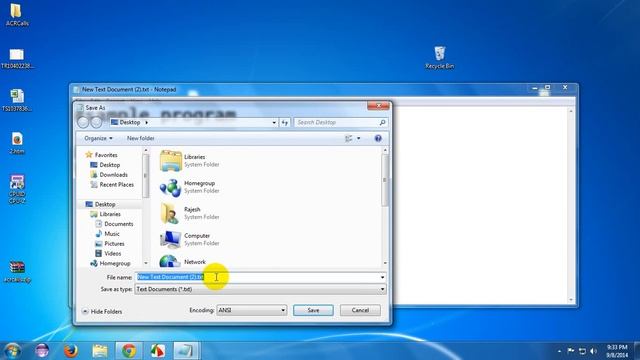Open the Recycle Bin desktop icon

[440, 57]
